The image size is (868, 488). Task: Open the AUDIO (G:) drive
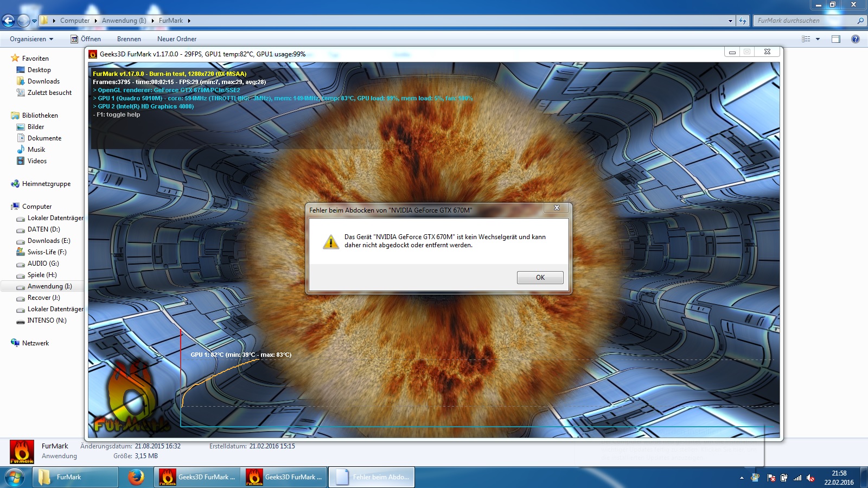[43, 264]
